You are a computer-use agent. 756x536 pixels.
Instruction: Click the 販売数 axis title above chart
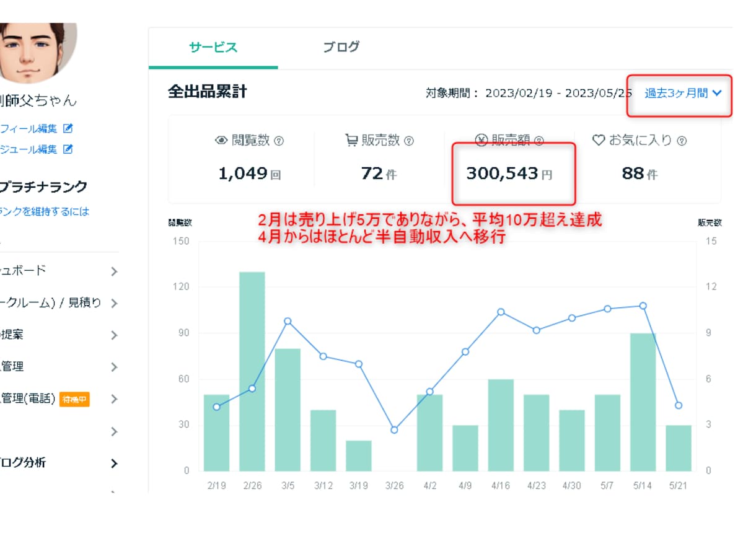click(x=710, y=222)
